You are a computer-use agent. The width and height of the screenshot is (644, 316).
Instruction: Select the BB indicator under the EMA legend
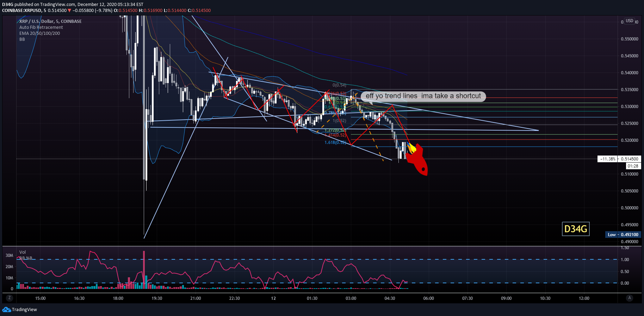(x=22, y=39)
